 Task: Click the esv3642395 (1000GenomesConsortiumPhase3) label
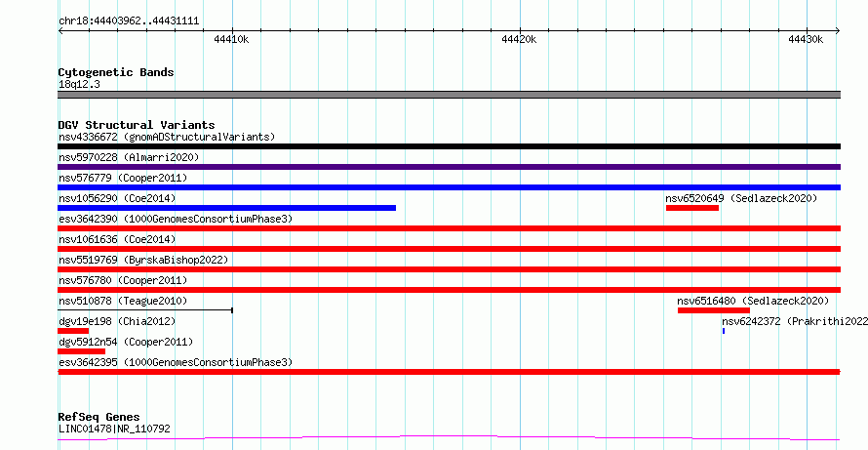(176, 362)
